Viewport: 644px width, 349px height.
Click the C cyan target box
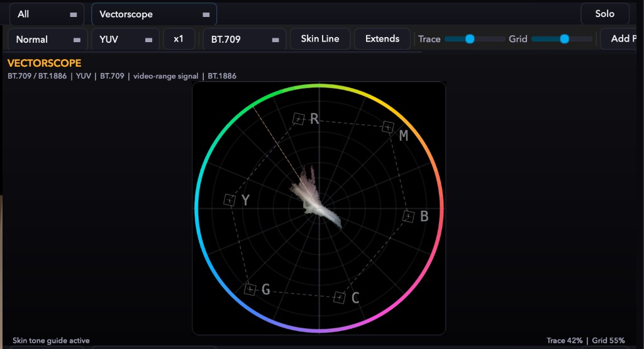[339, 297]
